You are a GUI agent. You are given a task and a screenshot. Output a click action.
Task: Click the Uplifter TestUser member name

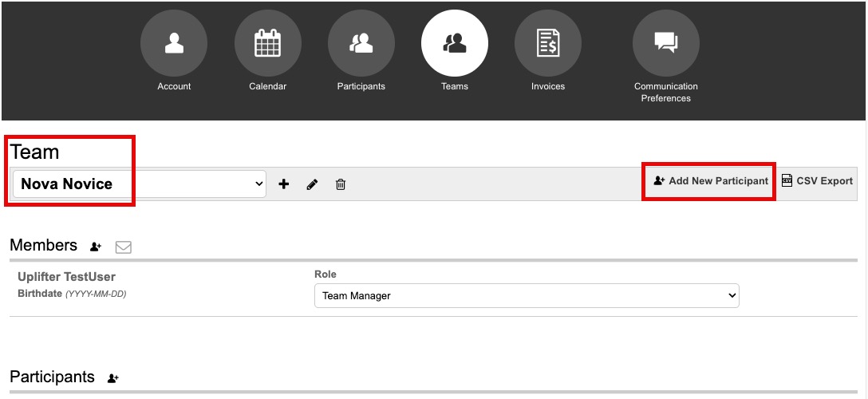pyautogui.click(x=66, y=277)
